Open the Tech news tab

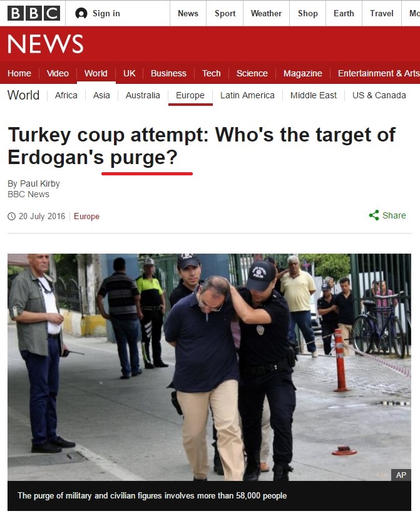pos(211,73)
